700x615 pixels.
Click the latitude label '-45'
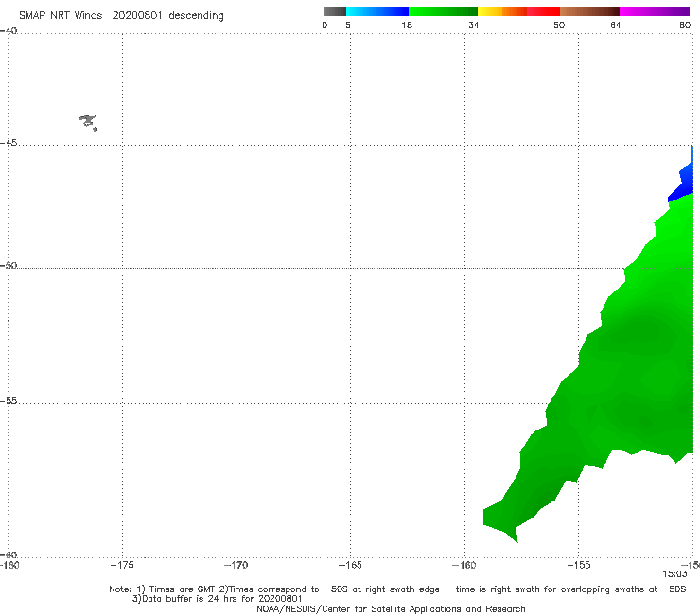click(x=9, y=143)
